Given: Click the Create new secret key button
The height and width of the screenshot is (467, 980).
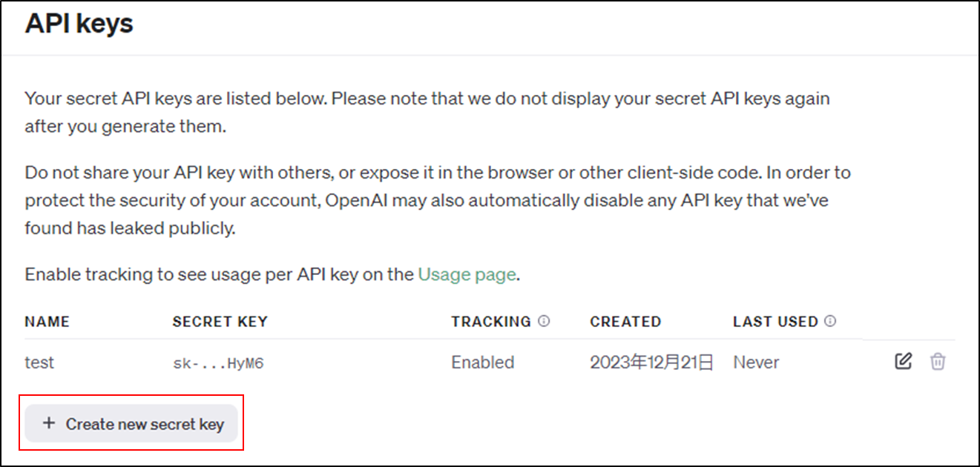Looking at the screenshot, I should click(131, 424).
